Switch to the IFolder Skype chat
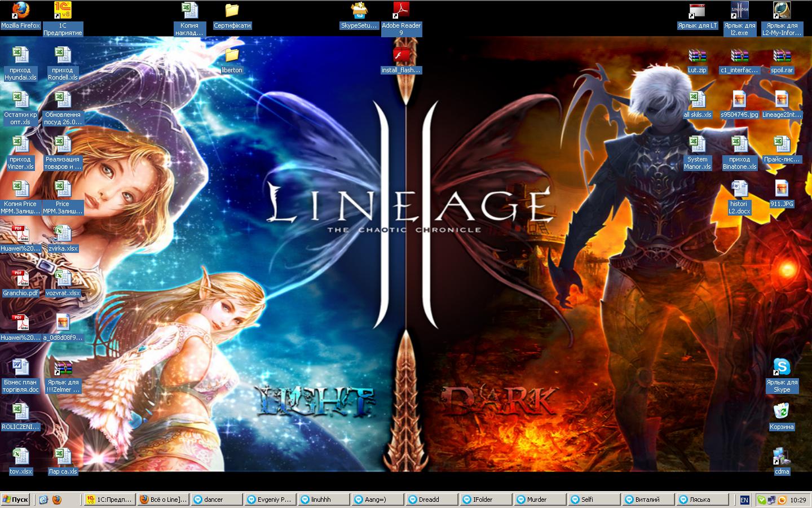 485,500
